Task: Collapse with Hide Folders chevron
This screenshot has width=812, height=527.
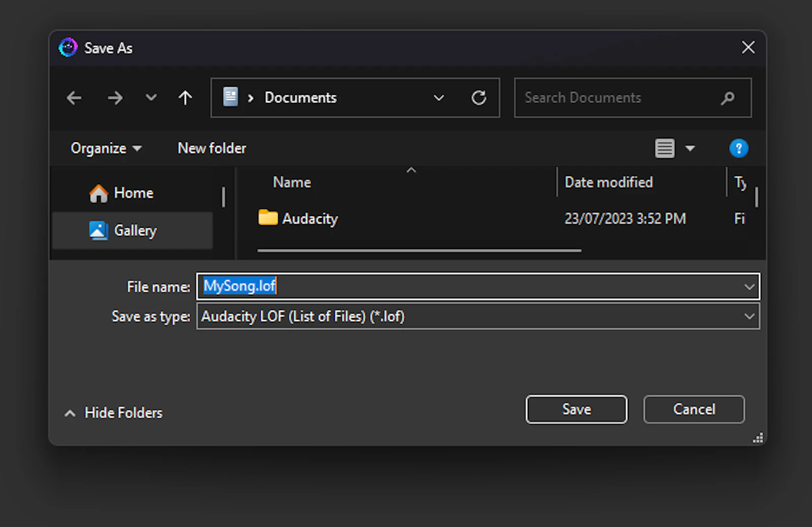Action: (x=70, y=413)
